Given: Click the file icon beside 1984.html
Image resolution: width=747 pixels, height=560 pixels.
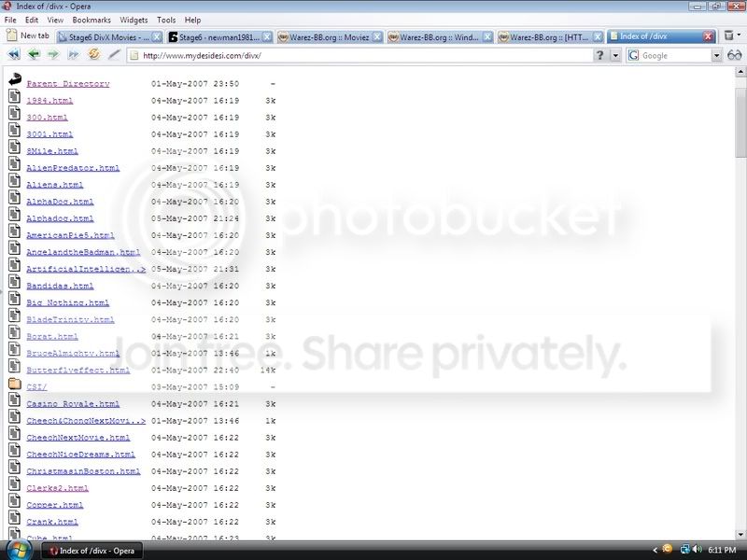Looking at the screenshot, I should (x=14, y=96).
